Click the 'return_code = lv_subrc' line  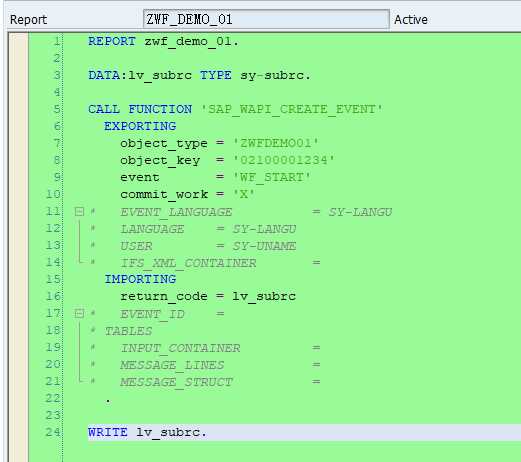click(208, 296)
